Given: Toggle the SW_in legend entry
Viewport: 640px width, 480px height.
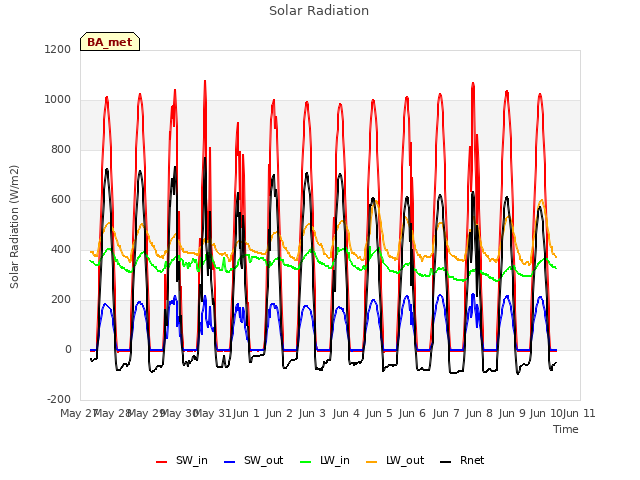Looking at the screenshot, I should (182, 460).
